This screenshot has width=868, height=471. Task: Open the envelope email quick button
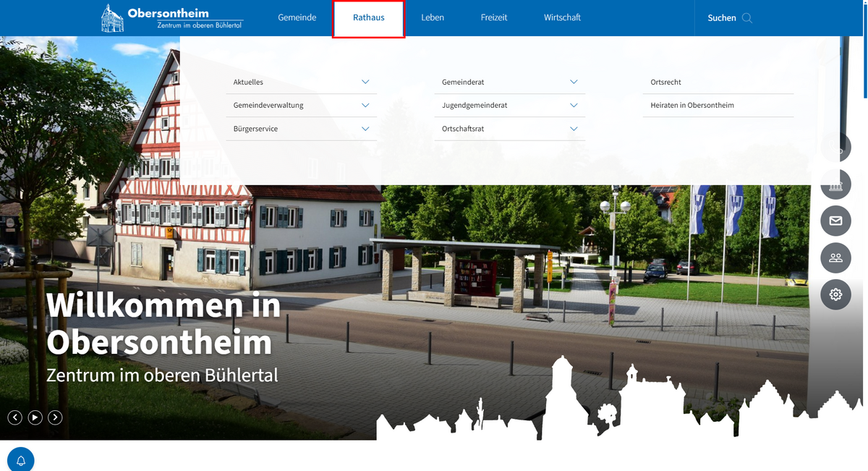click(x=836, y=221)
